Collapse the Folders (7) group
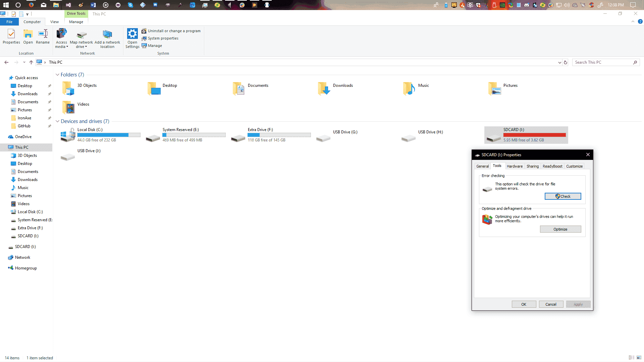Image resolution: width=644 pixels, height=362 pixels. [x=57, y=75]
